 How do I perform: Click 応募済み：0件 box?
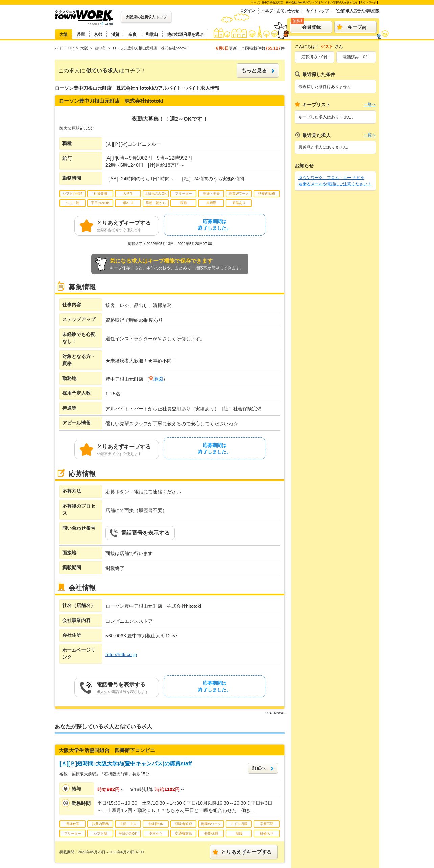click(314, 57)
